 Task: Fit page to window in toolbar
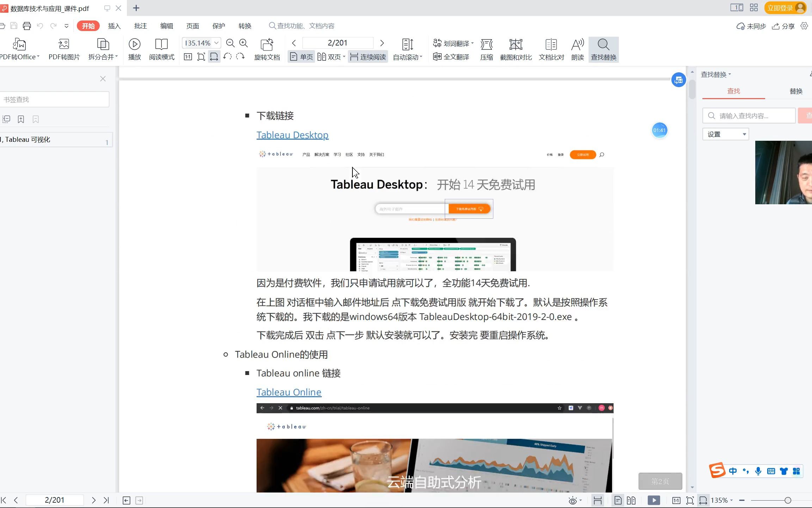pos(201,57)
